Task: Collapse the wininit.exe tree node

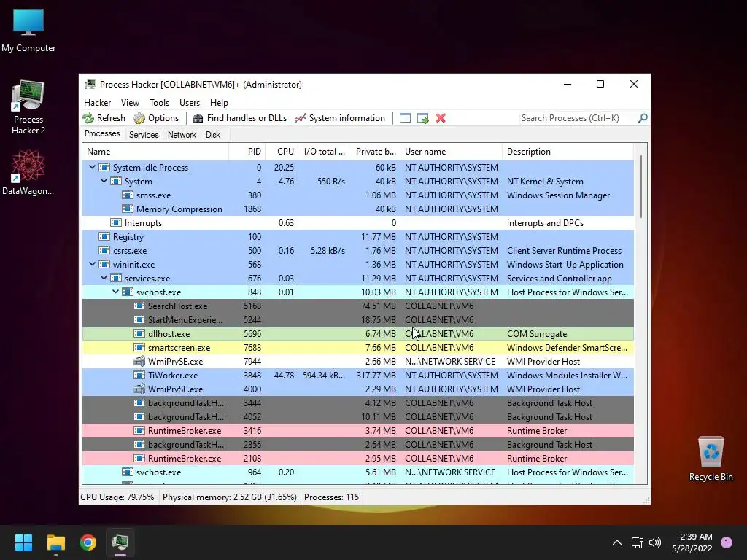Action: (x=92, y=264)
